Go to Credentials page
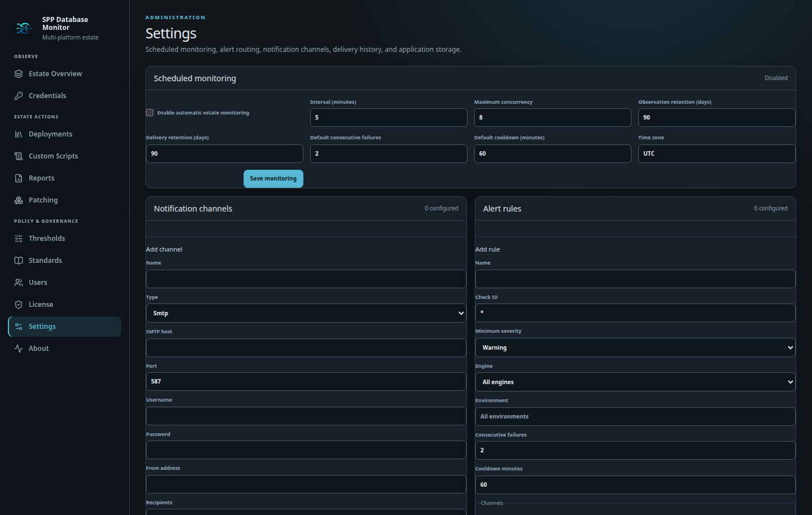The image size is (812, 515). 65,96
